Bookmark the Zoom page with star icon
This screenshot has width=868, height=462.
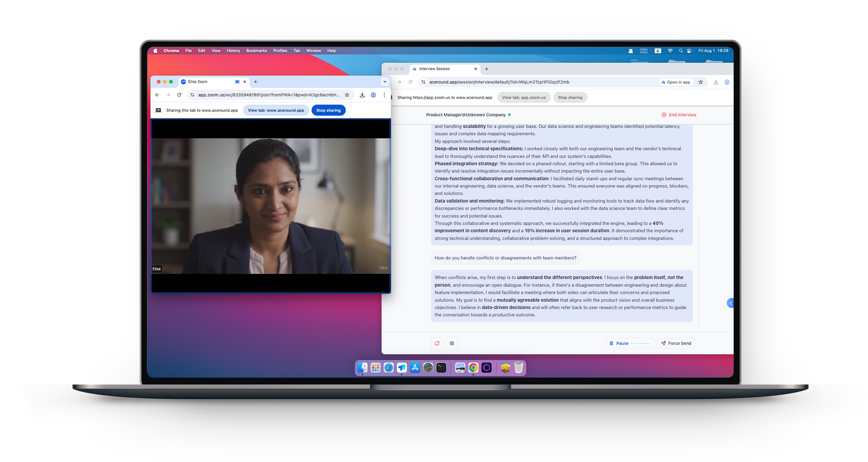[x=347, y=95]
